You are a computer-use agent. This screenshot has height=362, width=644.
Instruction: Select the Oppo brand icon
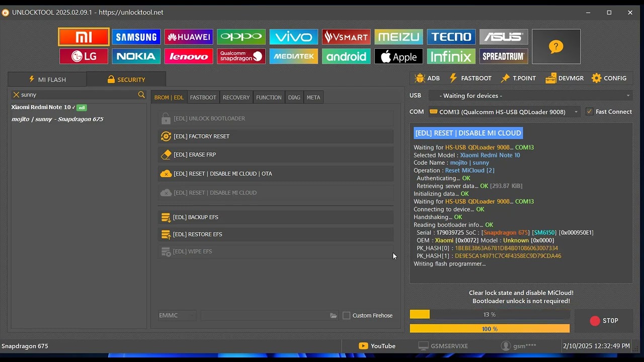(x=242, y=37)
